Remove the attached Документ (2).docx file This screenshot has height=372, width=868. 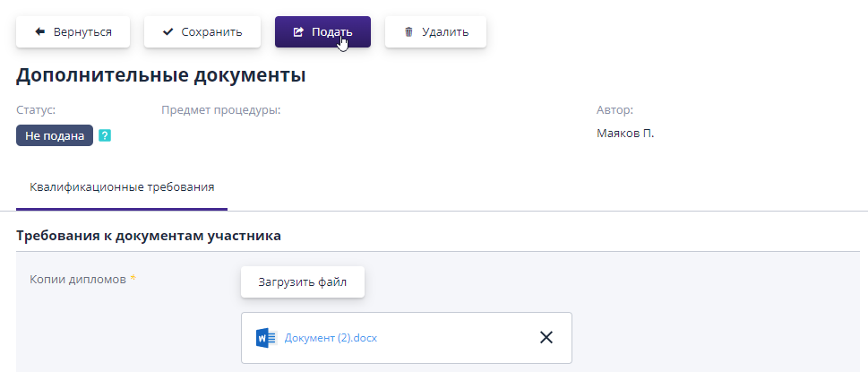pyautogui.click(x=546, y=338)
